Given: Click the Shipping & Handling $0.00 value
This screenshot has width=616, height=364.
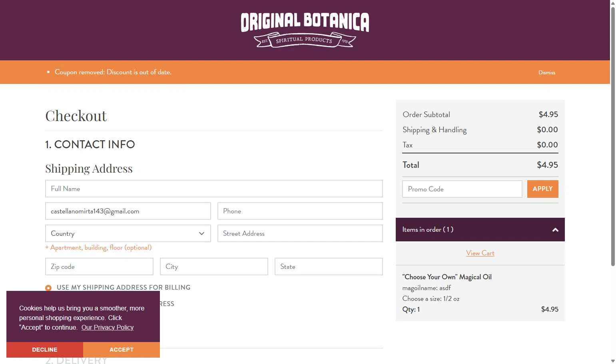Looking at the screenshot, I should coord(547,129).
